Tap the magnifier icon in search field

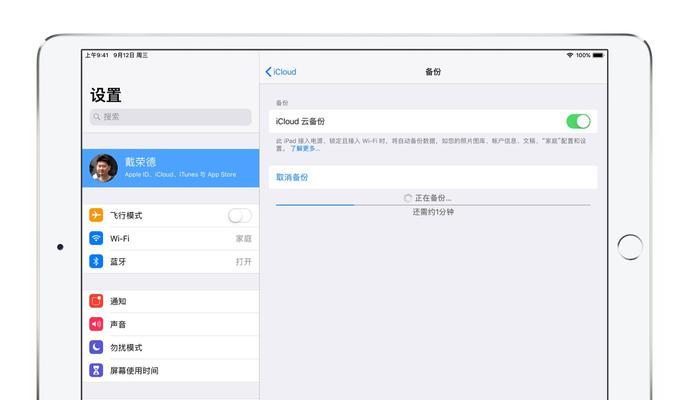point(97,117)
